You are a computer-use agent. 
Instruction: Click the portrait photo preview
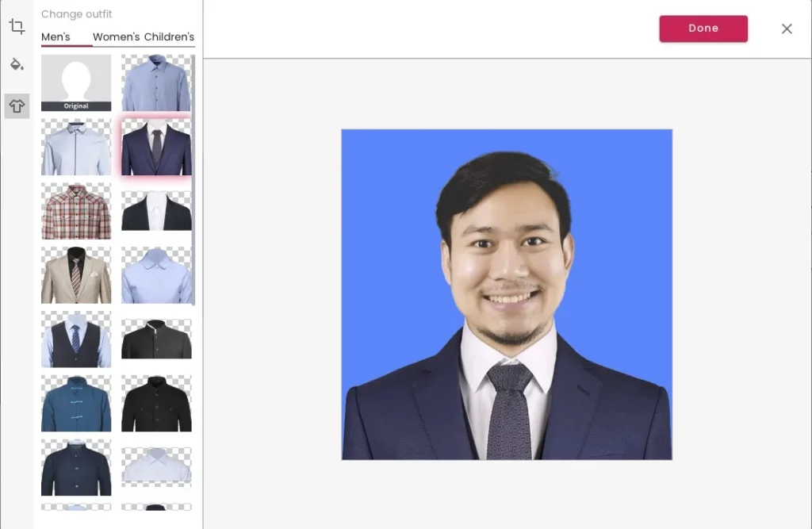click(507, 294)
